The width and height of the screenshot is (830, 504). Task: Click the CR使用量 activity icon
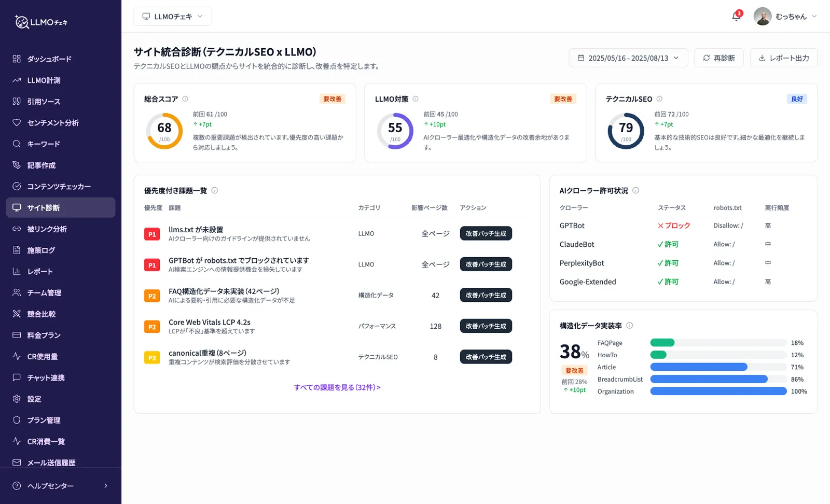[x=17, y=356]
